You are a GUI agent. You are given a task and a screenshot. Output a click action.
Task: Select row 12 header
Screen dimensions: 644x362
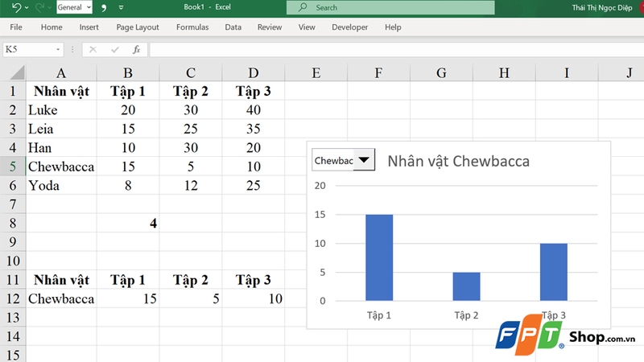pos(13,298)
